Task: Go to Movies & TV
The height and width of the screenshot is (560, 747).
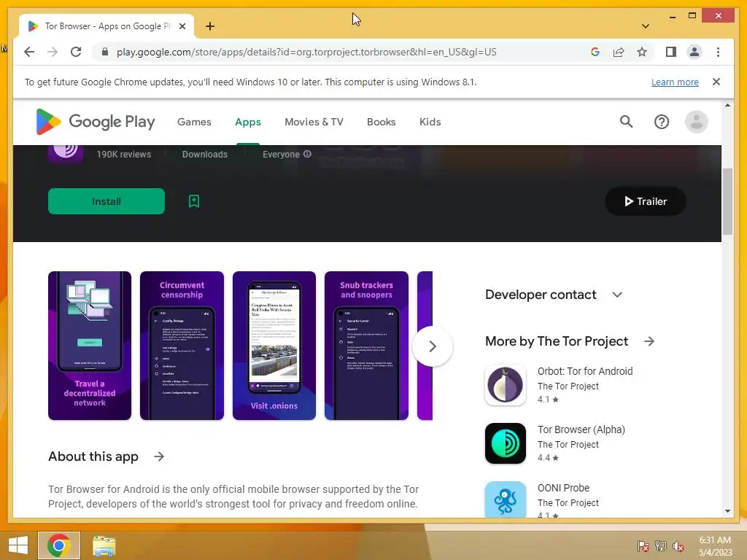Action: click(314, 122)
